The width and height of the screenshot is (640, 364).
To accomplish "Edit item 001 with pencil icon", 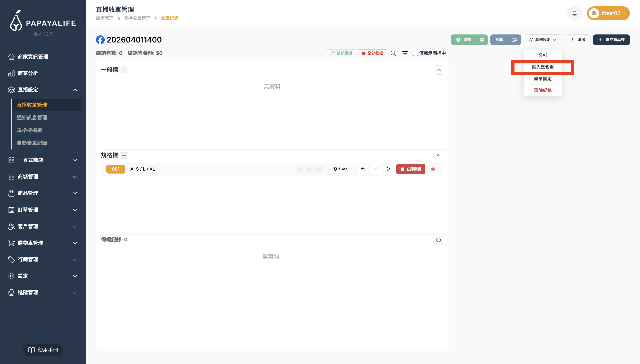I will pyautogui.click(x=376, y=169).
